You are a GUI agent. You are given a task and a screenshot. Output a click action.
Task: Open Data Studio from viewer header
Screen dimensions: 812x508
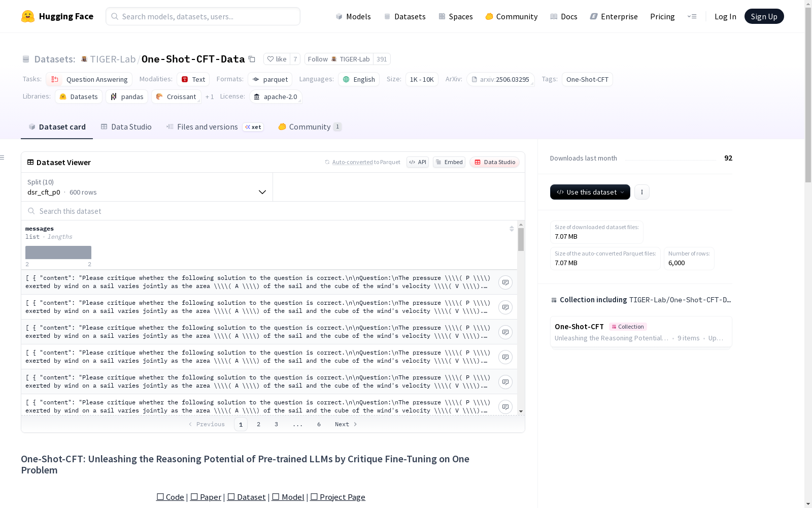(x=495, y=162)
